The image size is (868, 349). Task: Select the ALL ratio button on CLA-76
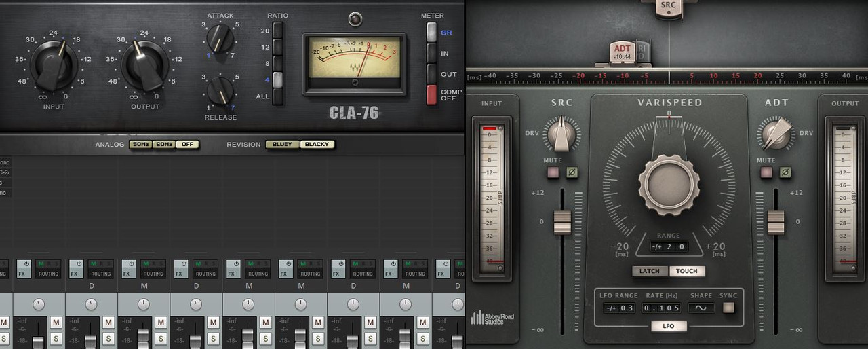click(278, 96)
